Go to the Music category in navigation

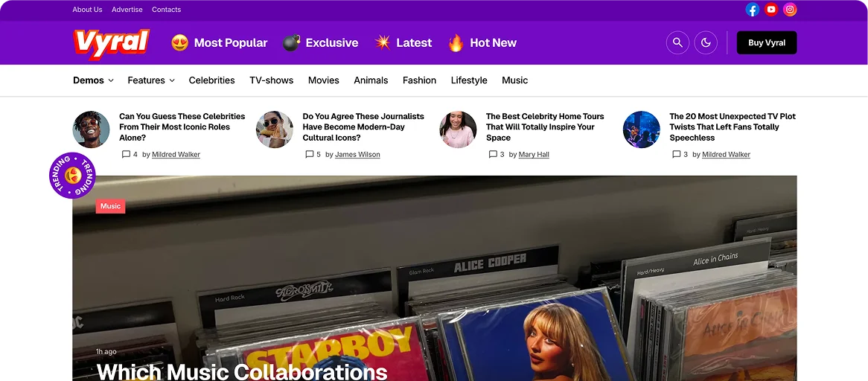pos(515,80)
